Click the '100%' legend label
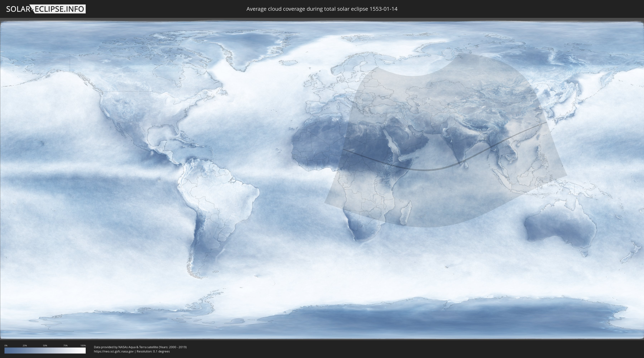The width and height of the screenshot is (644, 358). [x=83, y=345]
